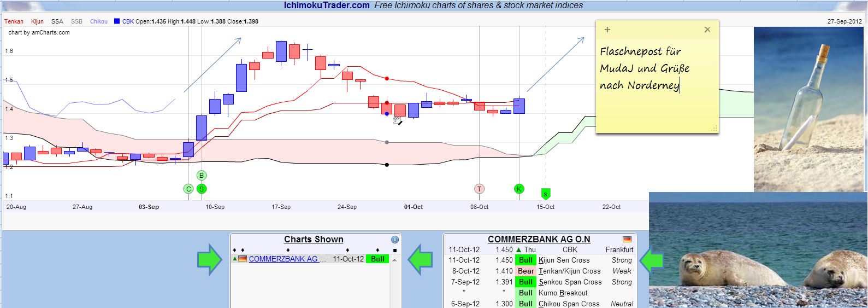Toggle the Kijun line in chart legend
Screen dimensions: 868x308
(37, 21)
